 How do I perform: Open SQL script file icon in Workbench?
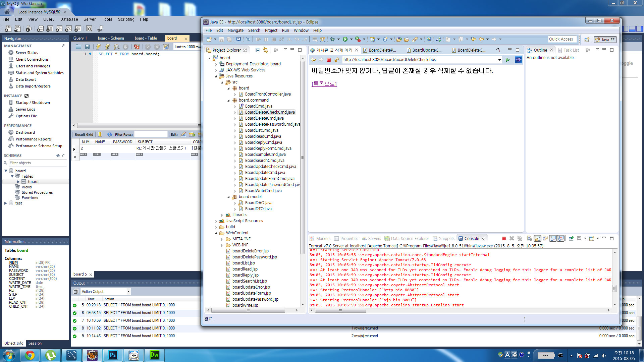[x=17, y=28]
